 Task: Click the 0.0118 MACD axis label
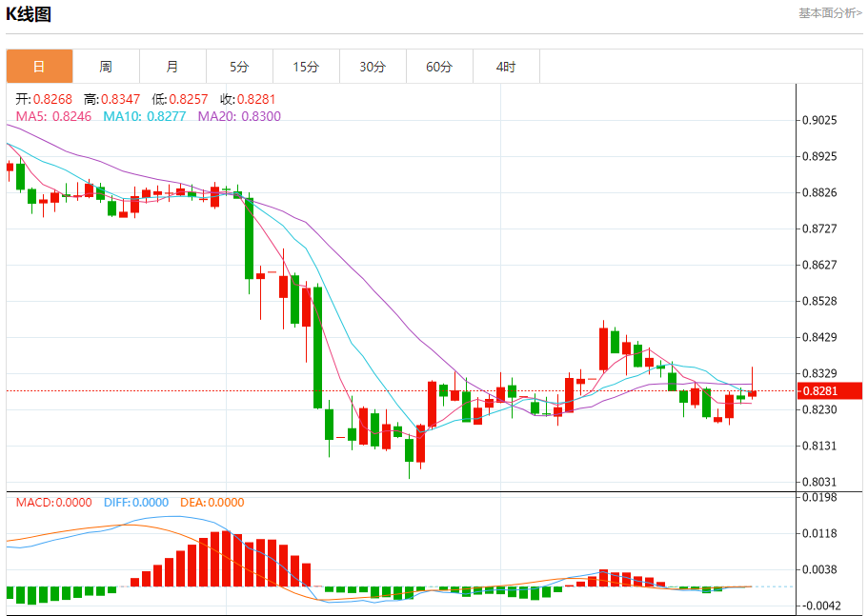(x=819, y=533)
